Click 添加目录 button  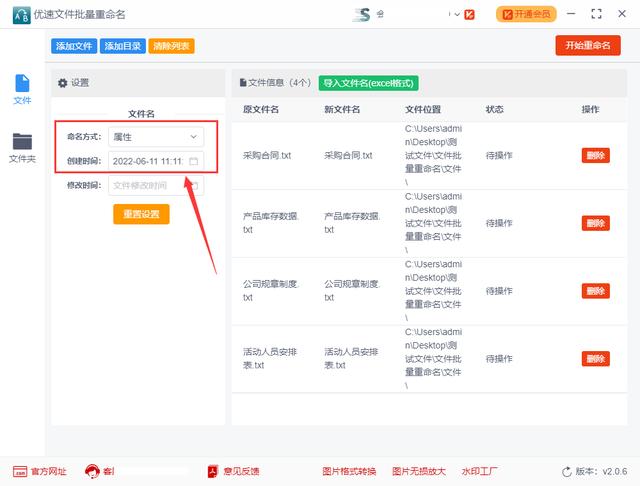(122, 46)
